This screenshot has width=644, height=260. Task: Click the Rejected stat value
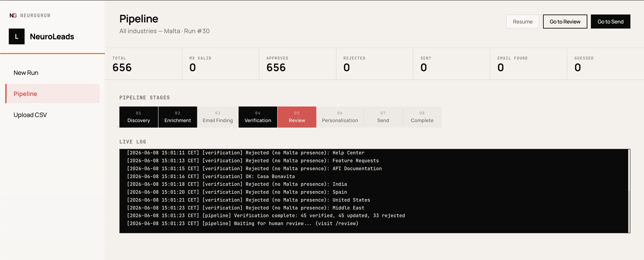click(x=347, y=67)
